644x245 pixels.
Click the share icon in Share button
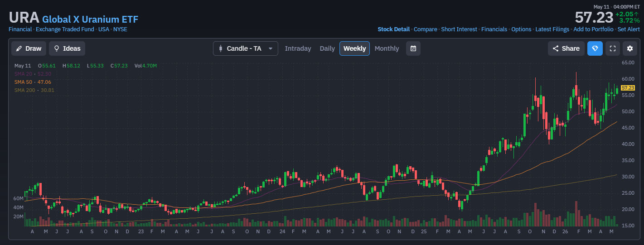tap(556, 48)
